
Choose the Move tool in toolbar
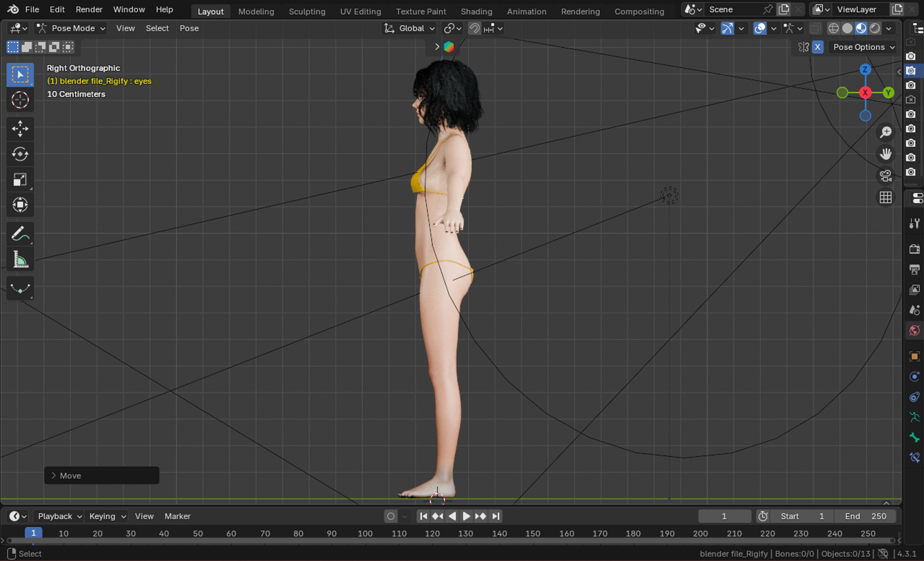pyautogui.click(x=20, y=128)
